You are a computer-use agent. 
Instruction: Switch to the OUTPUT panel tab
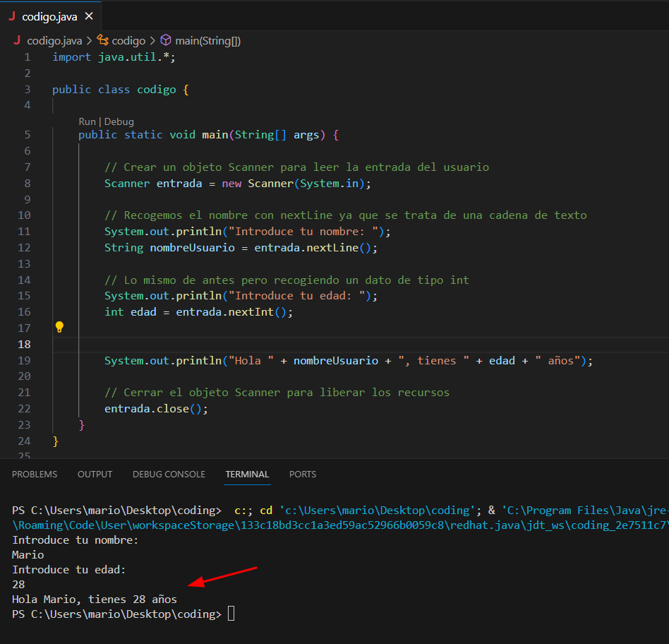click(x=95, y=475)
